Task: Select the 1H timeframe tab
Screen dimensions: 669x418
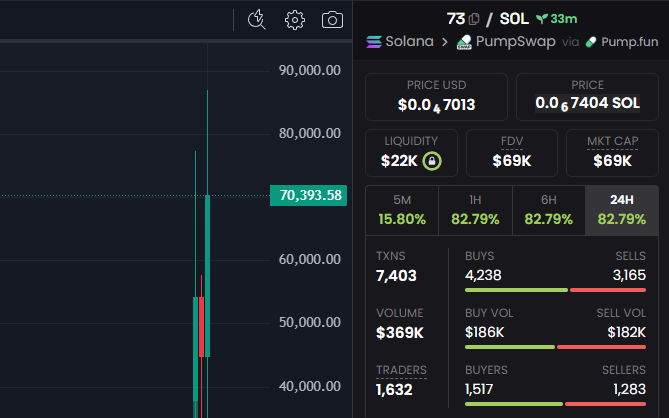Action: coord(475,210)
